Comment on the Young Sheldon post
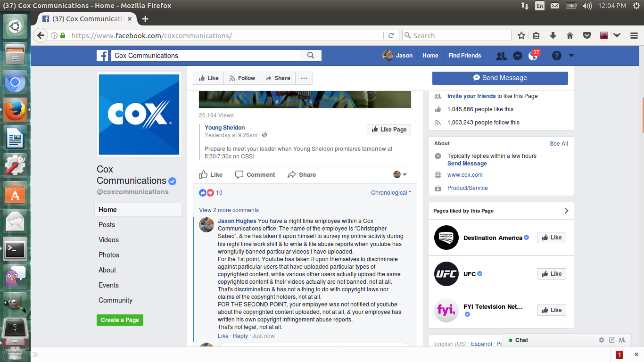Image resolution: width=644 pixels, height=362 pixels. tap(255, 174)
